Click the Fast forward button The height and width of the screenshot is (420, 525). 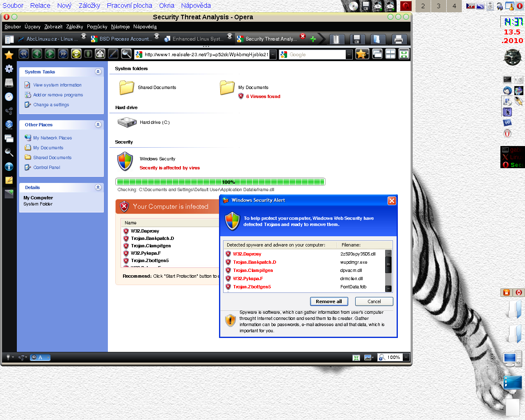(63, 54)
